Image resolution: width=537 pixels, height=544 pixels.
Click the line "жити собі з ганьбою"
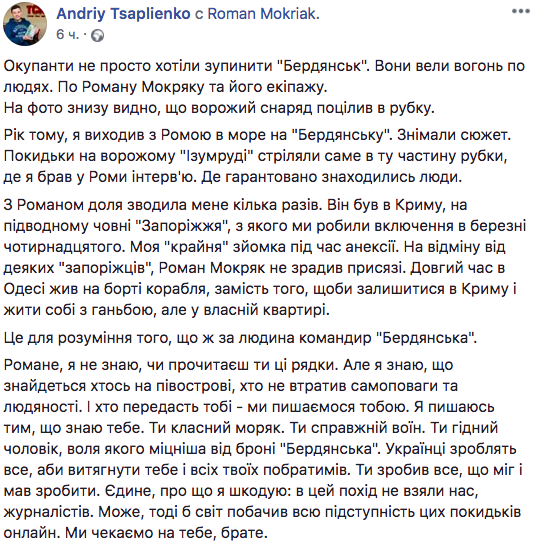(167, 310)
